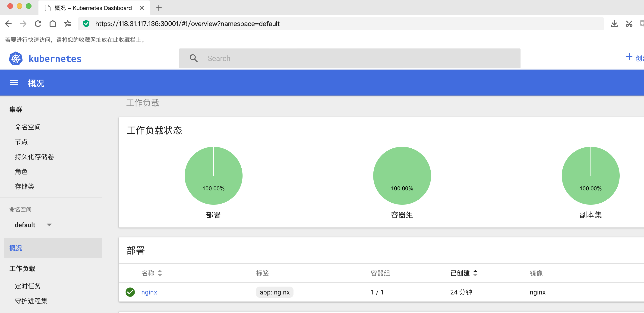This screenshot has height=313, width=644.
Task: Open 角色 in sidebar
Action: click(21, 172)
